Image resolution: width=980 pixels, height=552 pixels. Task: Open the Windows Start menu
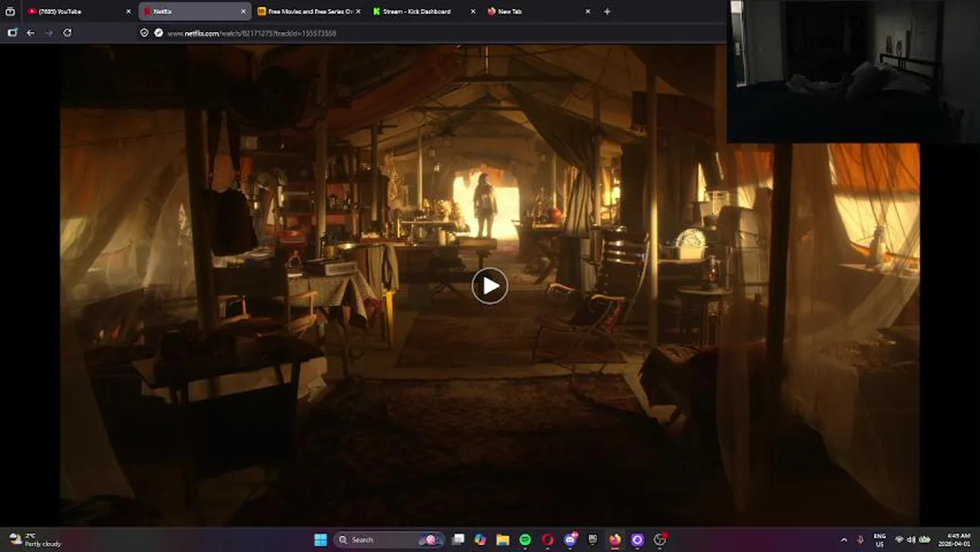[321, 540]
